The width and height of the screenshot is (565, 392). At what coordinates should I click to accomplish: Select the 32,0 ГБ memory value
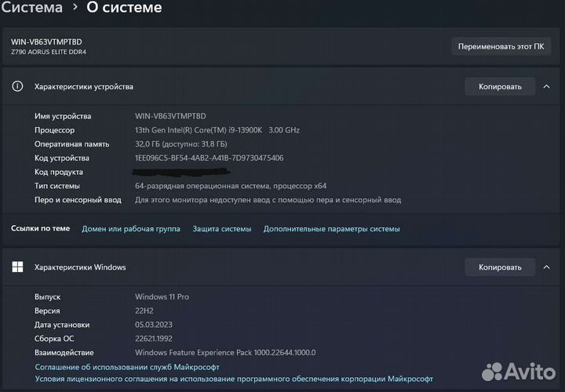tap(181, 144)
